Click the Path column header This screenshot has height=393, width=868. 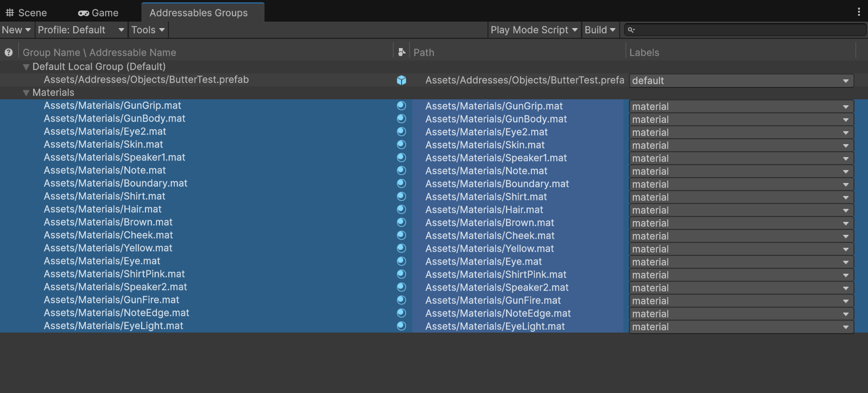424,52
